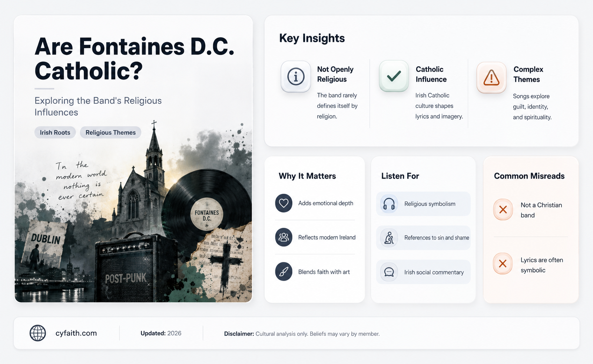Click the Updated: 2026 footer text
The height and width of the screenshot is (364, 593).
tap(161, 333)
